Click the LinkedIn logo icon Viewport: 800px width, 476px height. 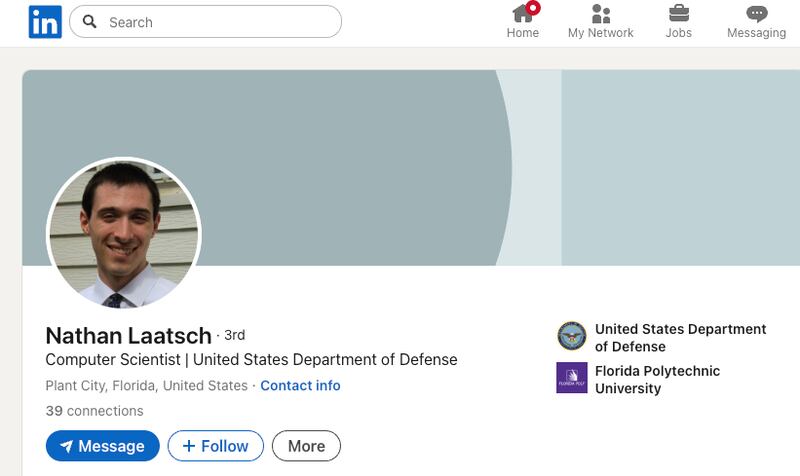tap(45, 22)
